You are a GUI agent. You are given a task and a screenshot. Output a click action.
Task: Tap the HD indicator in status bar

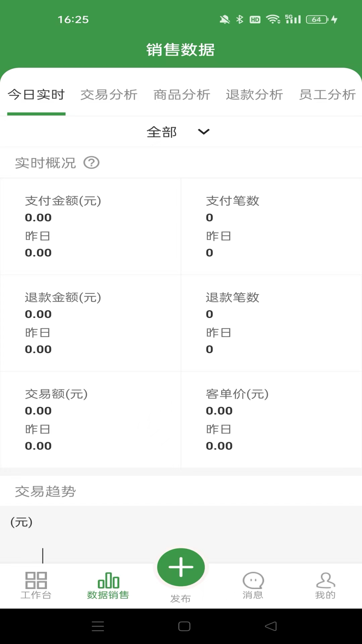pyautogui.click(x=255, y=19)
